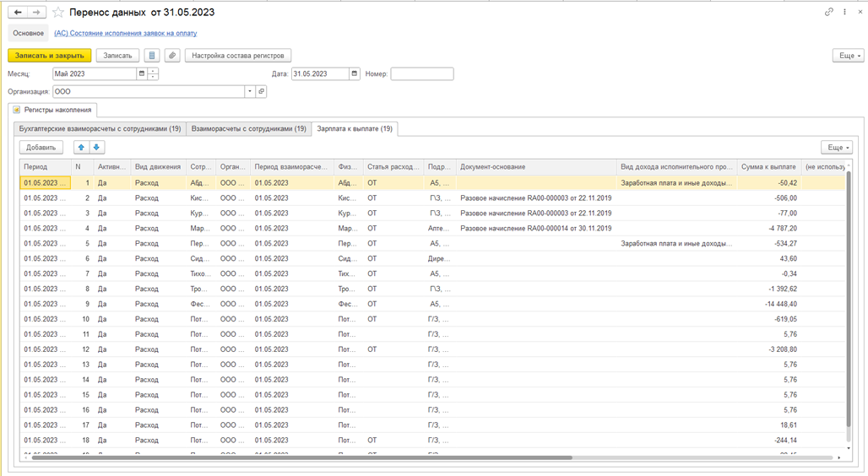Open Состояние исполнения заявок на оплату link
868x476 pixels.
coord(126,33)
